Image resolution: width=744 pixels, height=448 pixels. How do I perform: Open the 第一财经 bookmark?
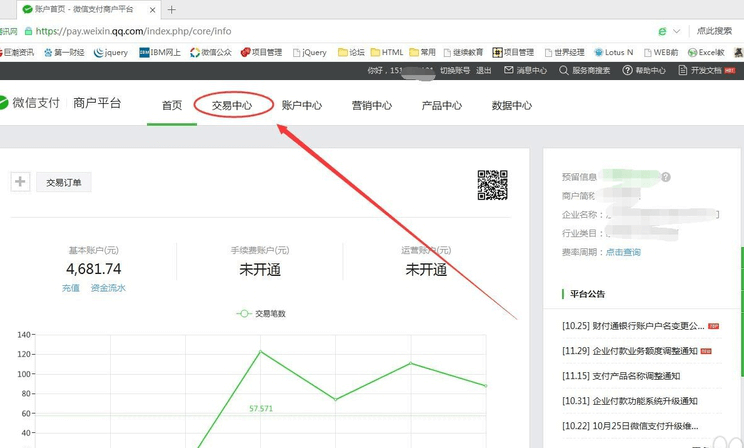tap(64, 52)
